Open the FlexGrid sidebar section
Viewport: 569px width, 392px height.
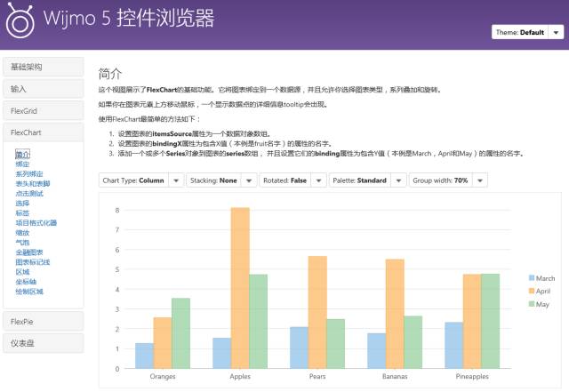point(44,111)
